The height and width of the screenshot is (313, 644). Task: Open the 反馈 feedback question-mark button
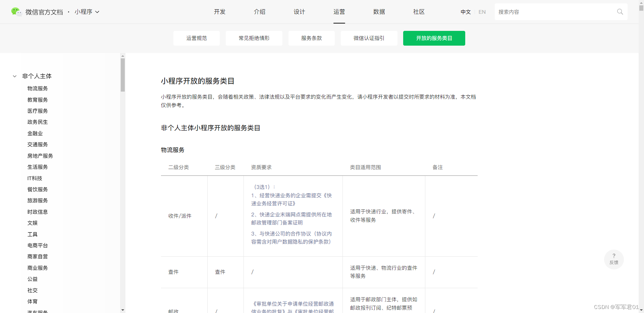[x=614, y=259]
